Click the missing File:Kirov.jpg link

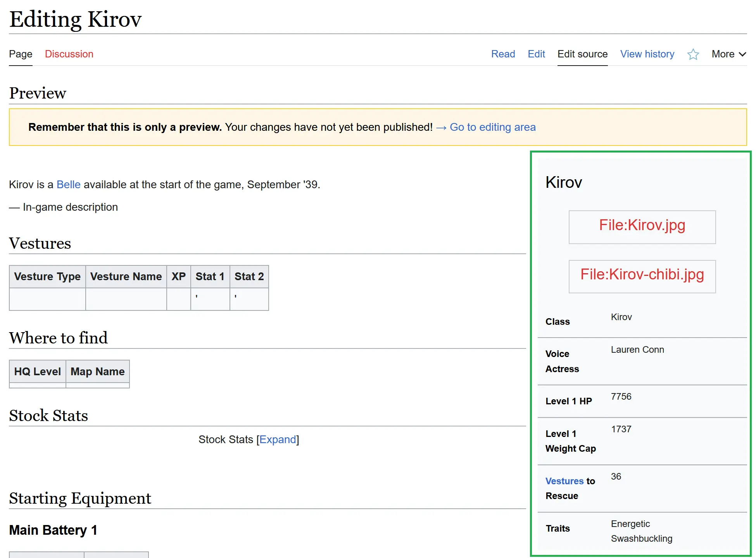click(x=642, y=225)
